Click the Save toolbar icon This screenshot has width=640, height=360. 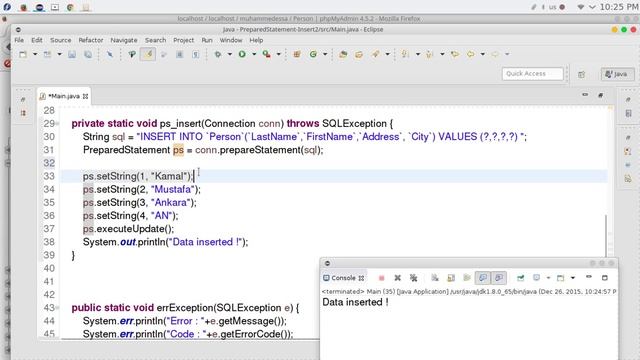coord(72,54)
